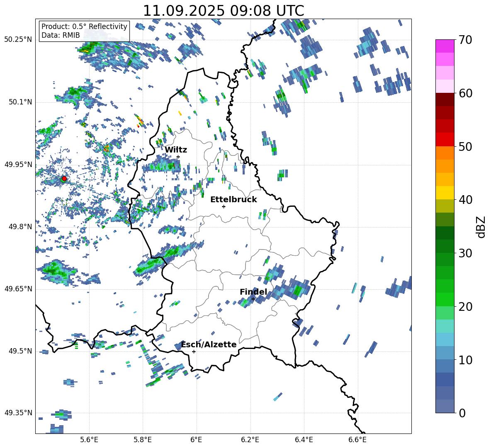Click the 6.4°E longitude label

[x=304, y=440]
